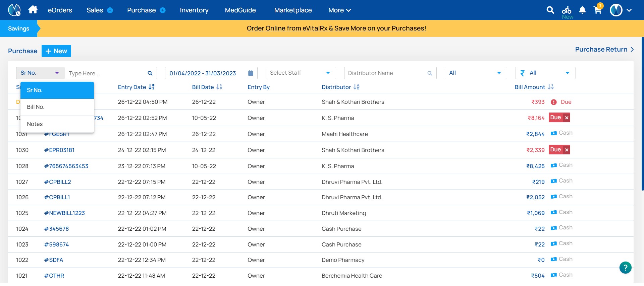Screen dimensions: 644x286
Task: Select Sr No. option in dropdown list
Action: coord(57,90)
